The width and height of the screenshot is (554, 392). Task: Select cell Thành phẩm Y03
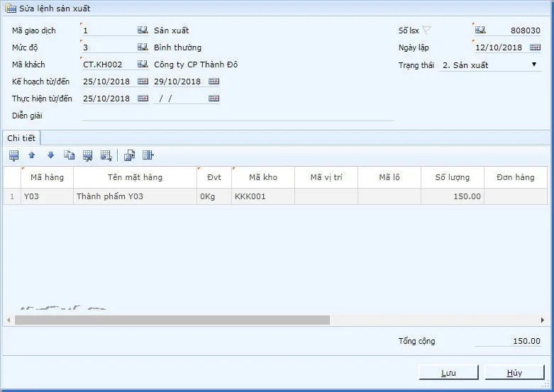coord(135,196)
